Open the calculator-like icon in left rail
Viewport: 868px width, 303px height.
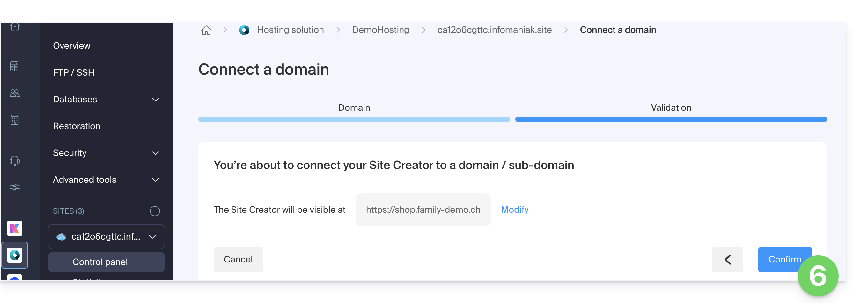[x=14, y=66]
